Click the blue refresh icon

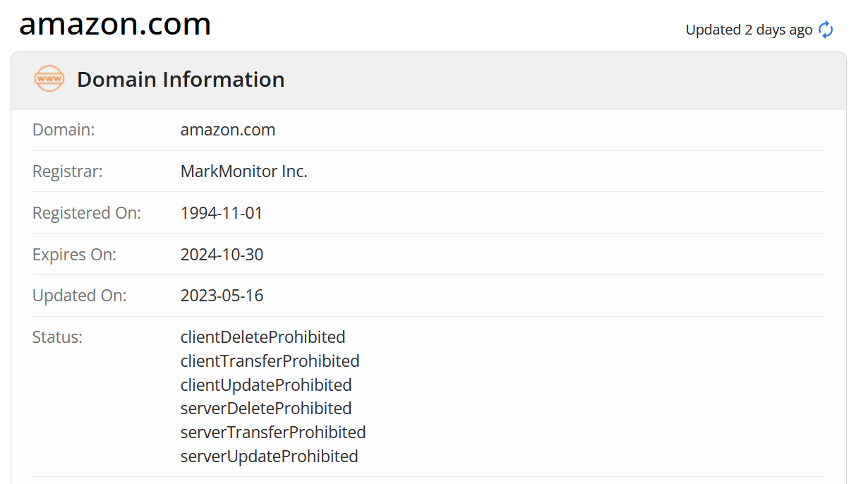(x=826, y=30)
